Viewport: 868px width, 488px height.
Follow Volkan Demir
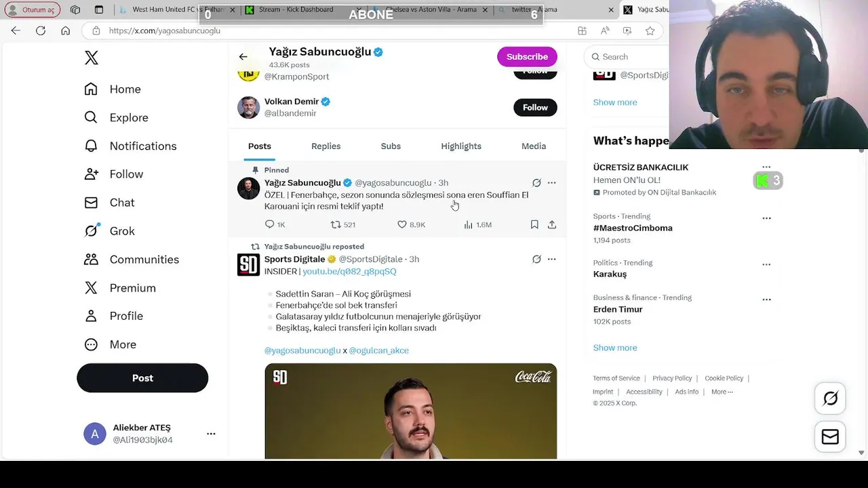535,108
